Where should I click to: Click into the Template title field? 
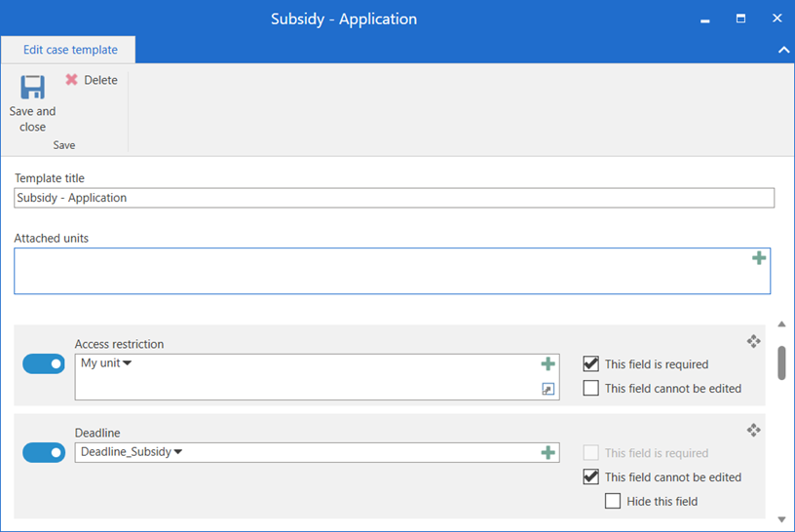[394, 198]
